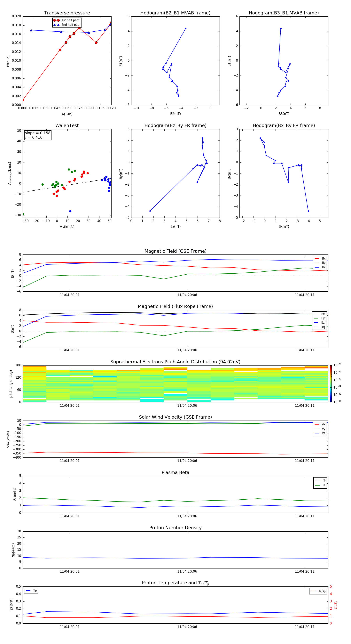Click the 'B2(nT)' x-axis label

click(x=175, y=114)
